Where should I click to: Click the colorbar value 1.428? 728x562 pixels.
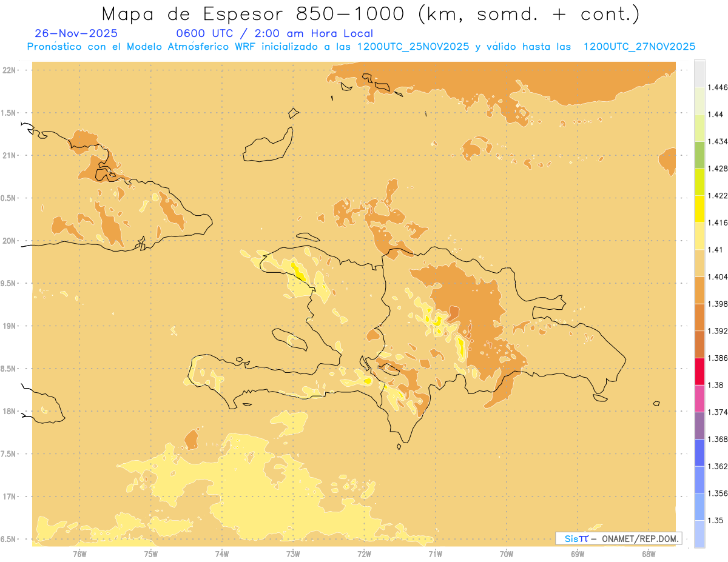(x=718, y=169)
